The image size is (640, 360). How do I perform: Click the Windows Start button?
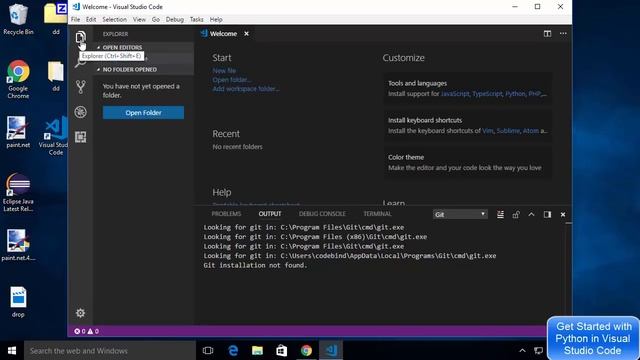click(12, 351)
